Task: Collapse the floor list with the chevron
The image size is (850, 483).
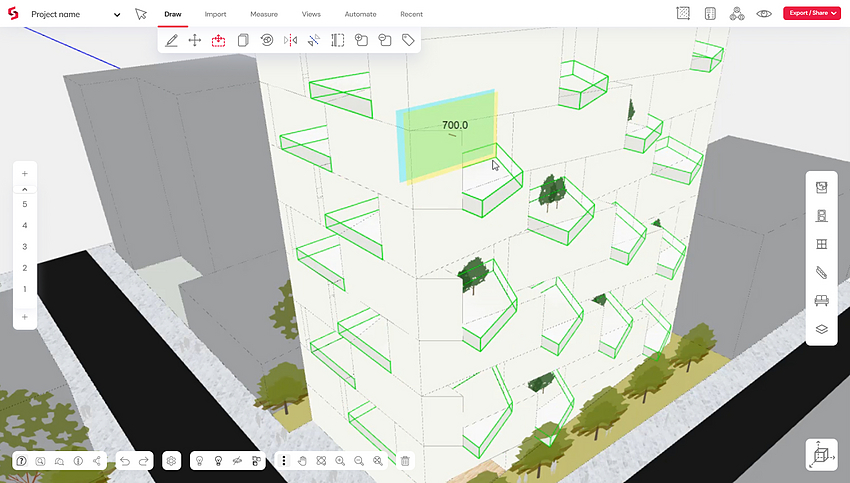Action: coord(24,189)
